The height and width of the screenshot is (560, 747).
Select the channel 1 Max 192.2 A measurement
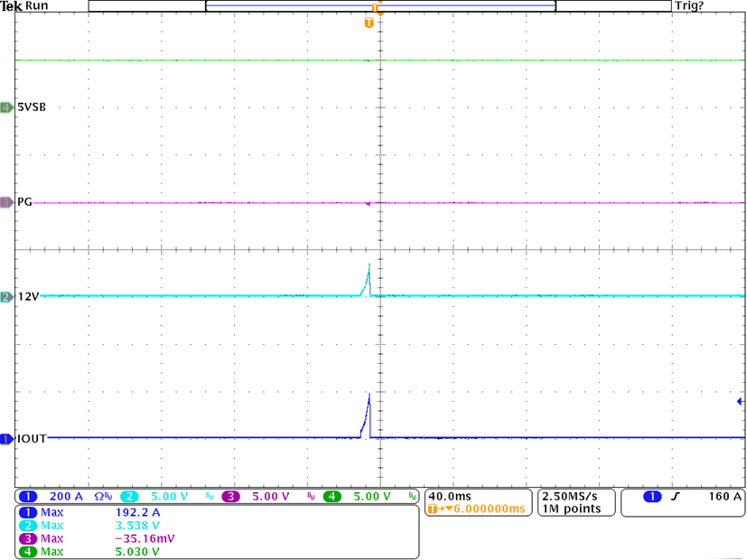pos(90,513)
